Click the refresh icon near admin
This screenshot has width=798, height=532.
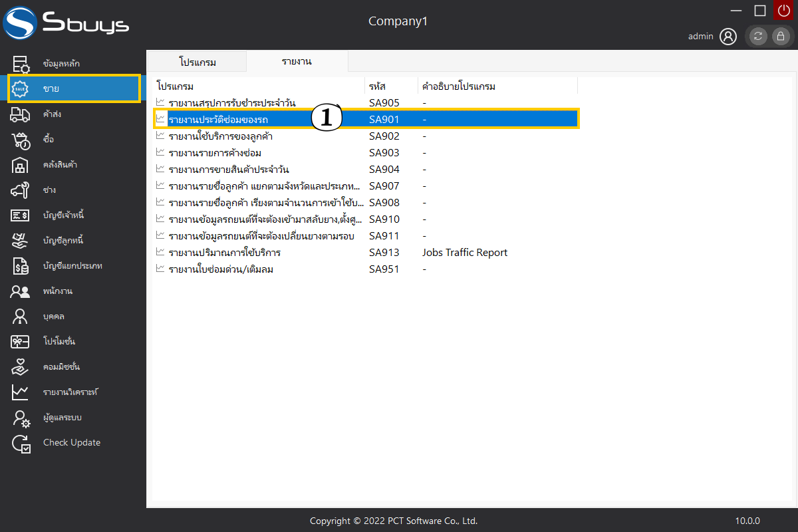pyautogui.click(x=759, y=37)
